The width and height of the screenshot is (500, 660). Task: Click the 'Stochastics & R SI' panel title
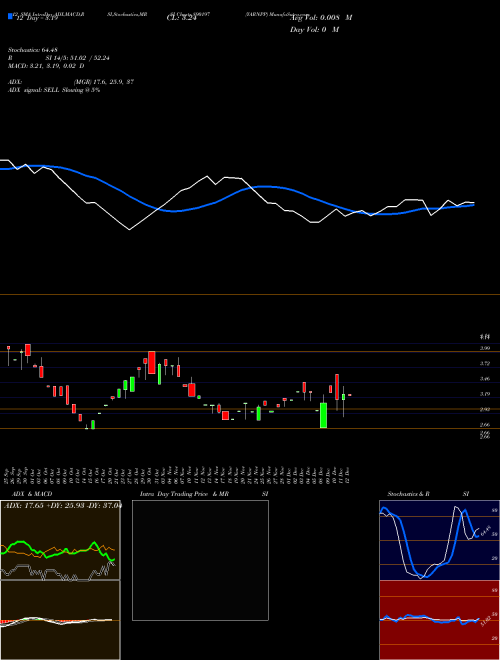click(428, 494)
